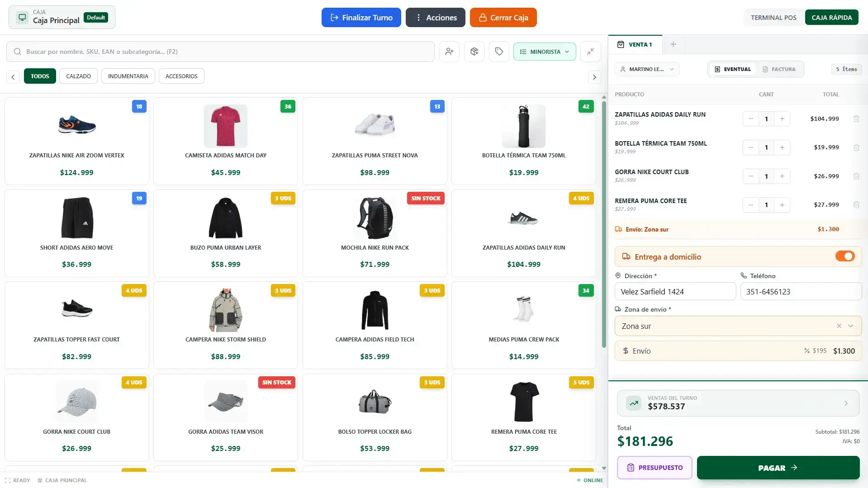Click the Pagar button

click(778, 468)
